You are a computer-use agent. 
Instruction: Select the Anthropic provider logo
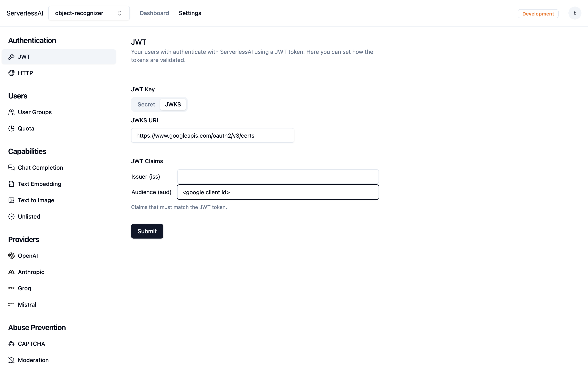tap(11, 272)
